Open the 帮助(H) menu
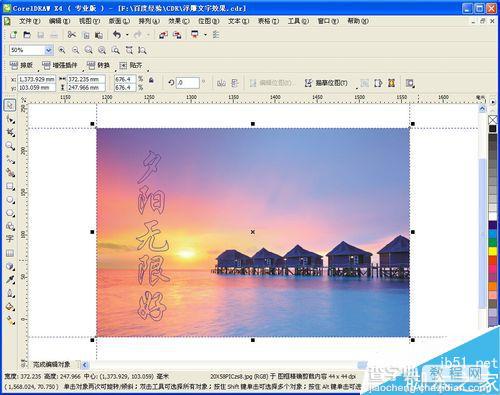Screen dimensions: 500x395 click(358, 21)
